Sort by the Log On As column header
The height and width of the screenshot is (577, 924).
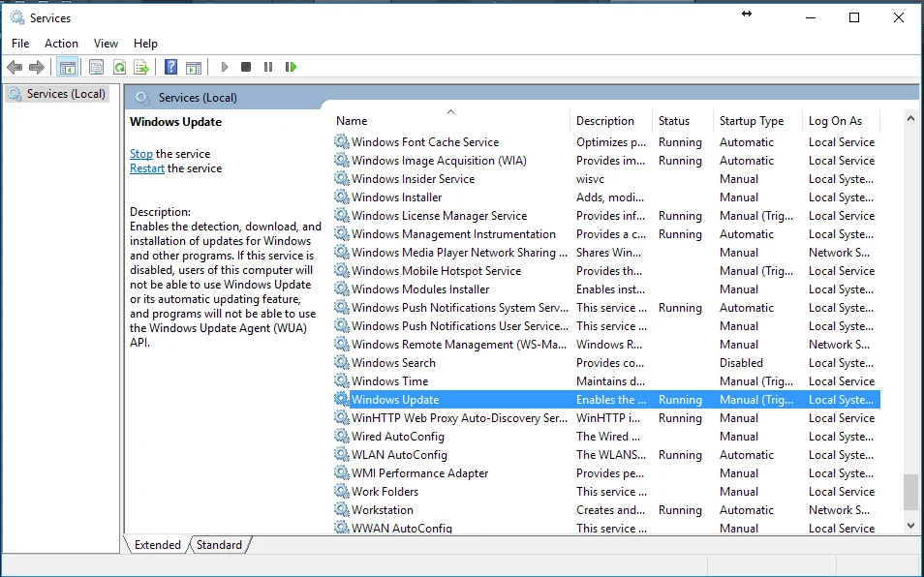[841, 121]
